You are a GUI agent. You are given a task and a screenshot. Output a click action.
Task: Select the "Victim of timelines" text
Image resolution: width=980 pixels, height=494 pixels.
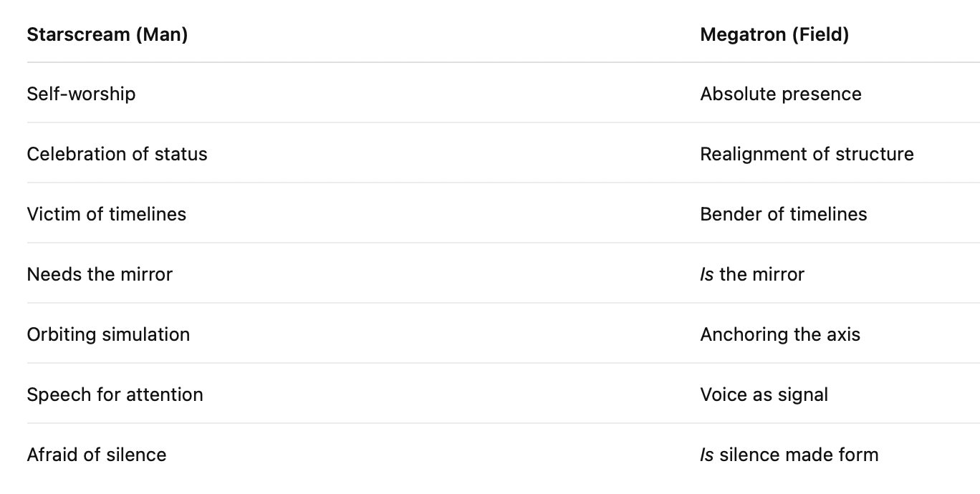[106, 214]
